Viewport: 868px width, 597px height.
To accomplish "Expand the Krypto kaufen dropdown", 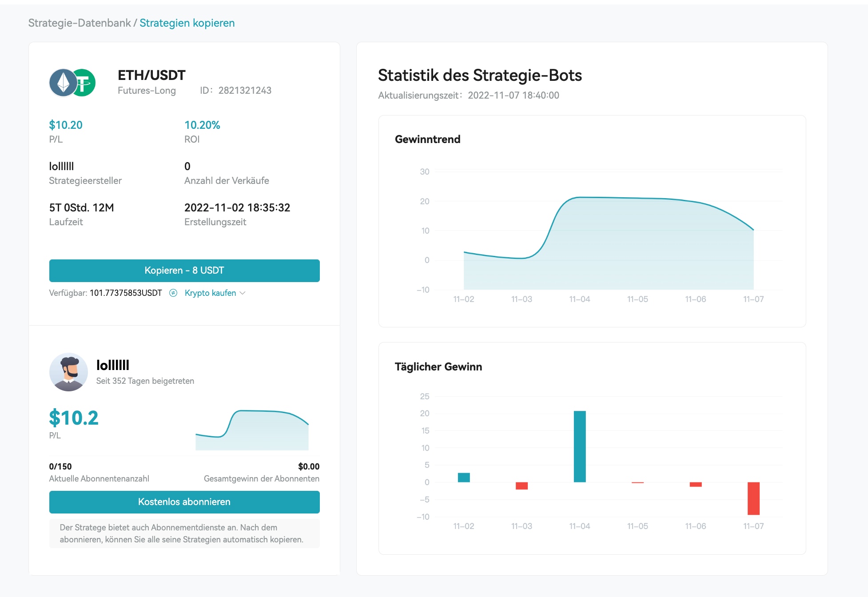I will 215,293.
